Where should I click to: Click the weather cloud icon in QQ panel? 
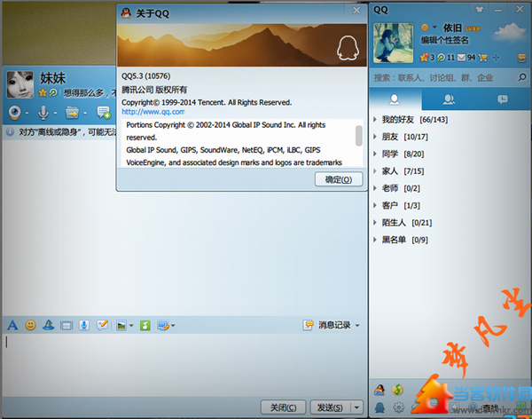510,31
